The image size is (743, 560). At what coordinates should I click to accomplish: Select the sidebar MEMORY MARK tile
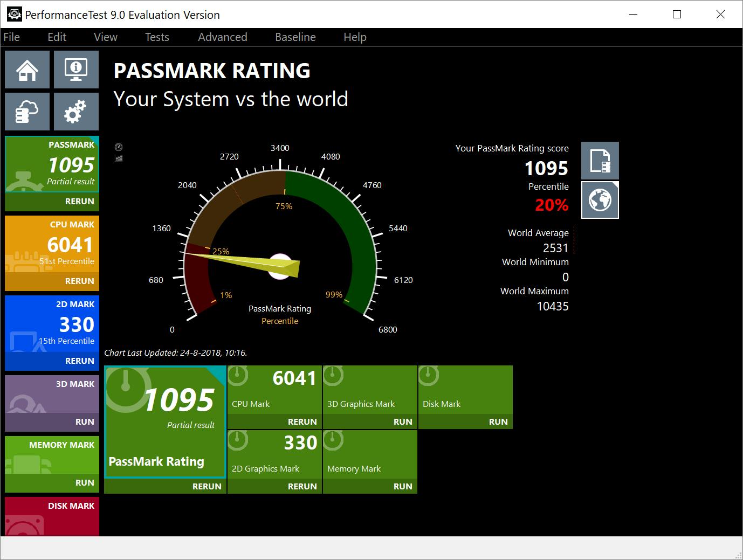tap(52, 455)
